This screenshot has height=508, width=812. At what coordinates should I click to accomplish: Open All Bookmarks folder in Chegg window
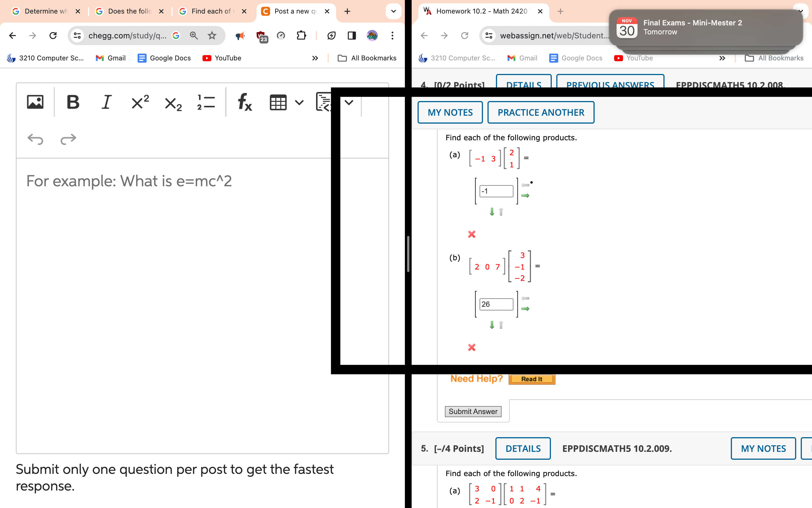pyautogui.click(x=367, y=58)
